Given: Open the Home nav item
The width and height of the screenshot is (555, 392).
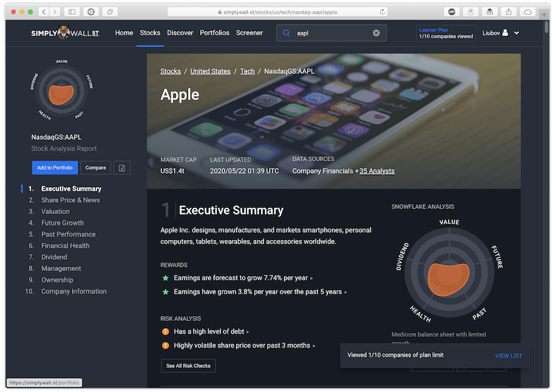Looking at the screenshot, I should 124,33.
